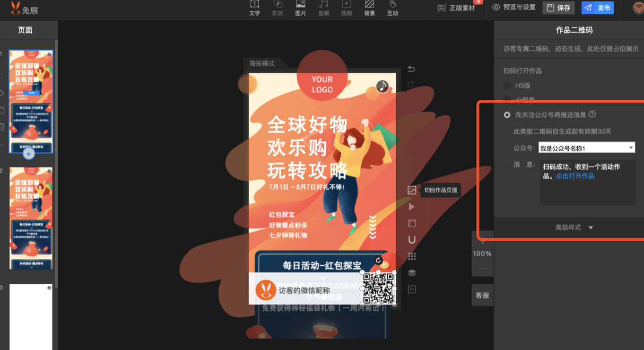Click the 点击打开作品 link
644x350 pixels.
[x=575, y=176]
